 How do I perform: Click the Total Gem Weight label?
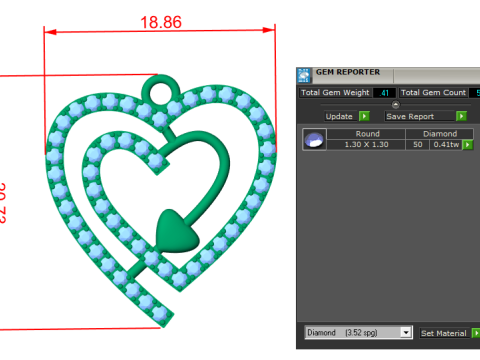pos(335,93)
